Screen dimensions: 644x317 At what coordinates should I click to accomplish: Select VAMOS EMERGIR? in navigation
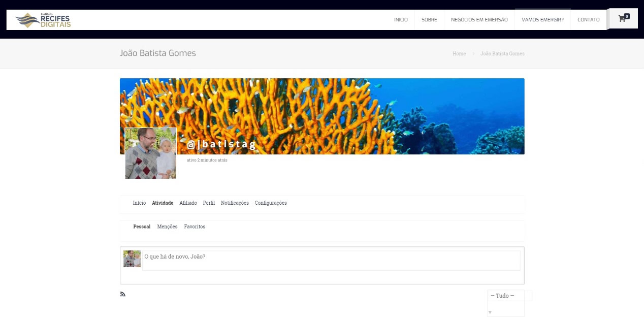(542, 20)
